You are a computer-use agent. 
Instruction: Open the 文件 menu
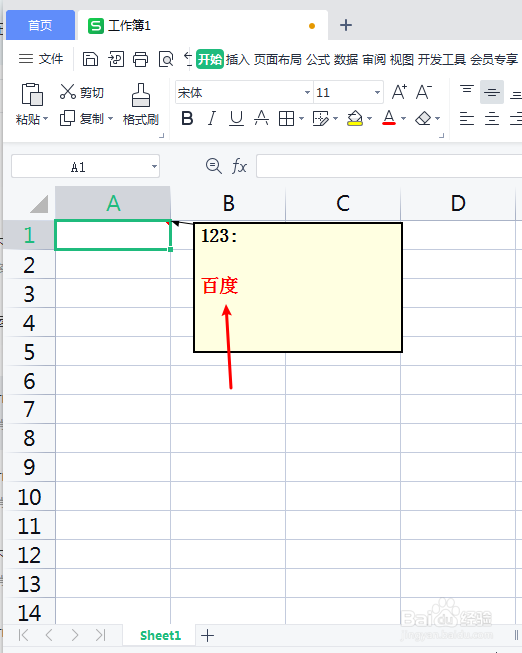pyautogui.click(x=41, y=59)
